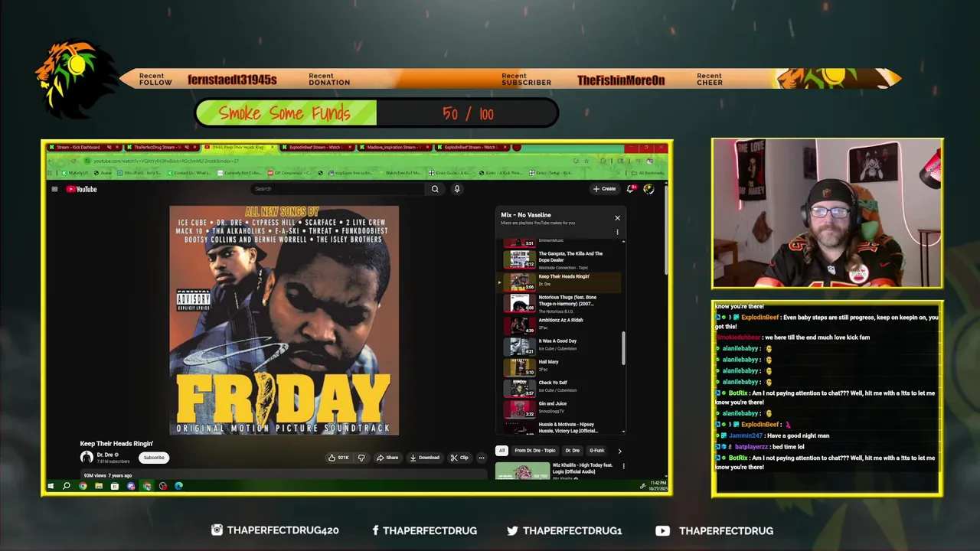Image resolution: width=980 pixels, height=551 pixels.
Task: Click the browser address bar URL
Action: (167, 161)
